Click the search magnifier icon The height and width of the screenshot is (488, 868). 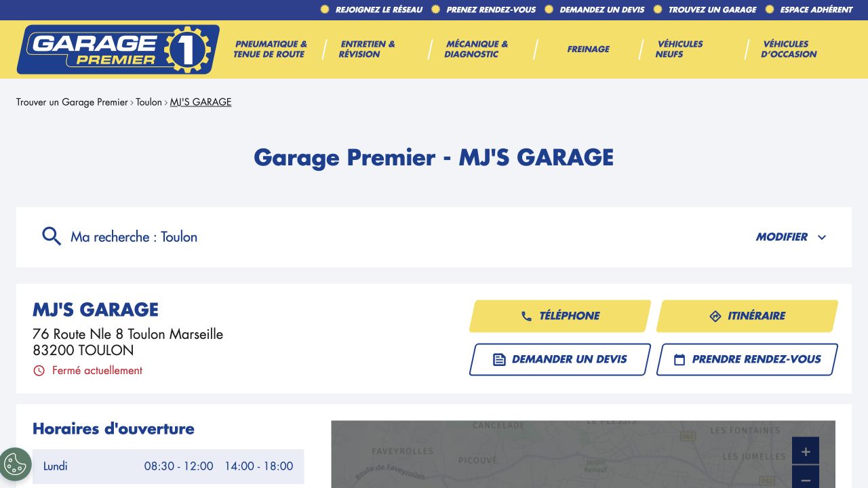(52, 236)
